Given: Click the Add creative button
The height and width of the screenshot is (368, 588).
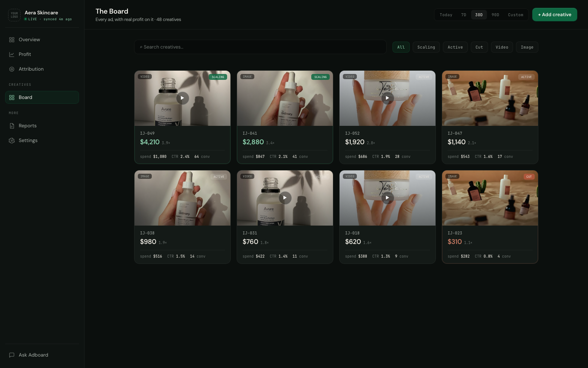Looking at the screenshot, I should [x=555, y=15].
